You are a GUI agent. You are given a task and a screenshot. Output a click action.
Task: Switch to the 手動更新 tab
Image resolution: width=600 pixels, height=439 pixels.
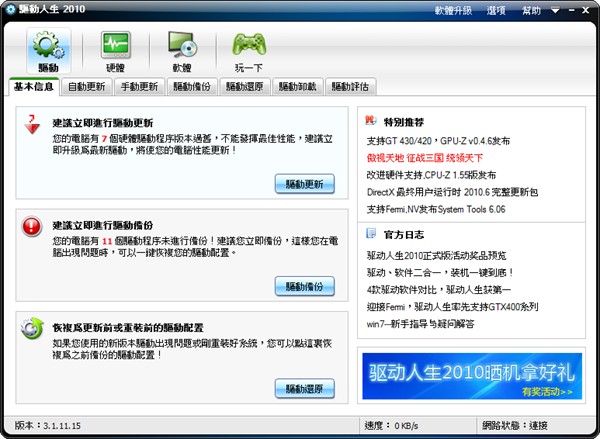point(139,87)
